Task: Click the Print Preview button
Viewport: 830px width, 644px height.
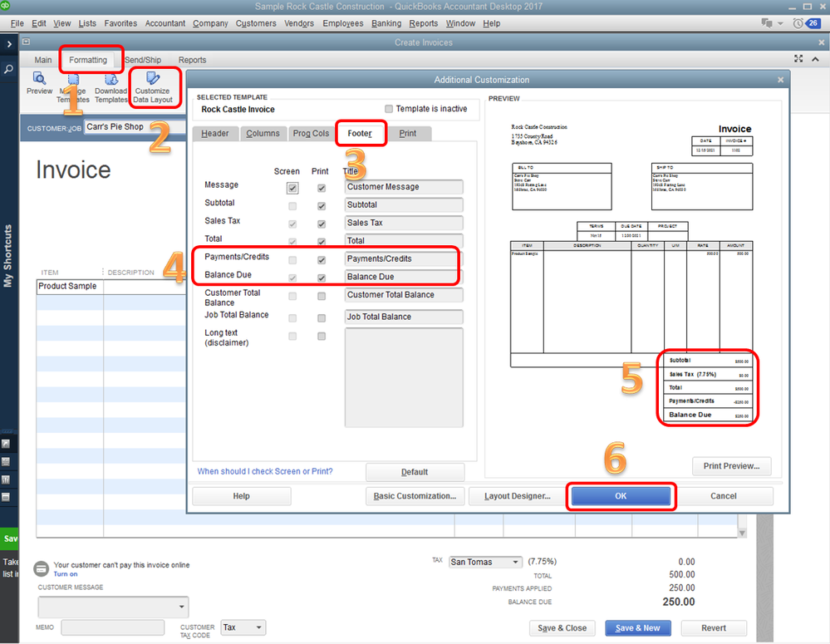Action: pyautogui.click(x=731, y=466)
